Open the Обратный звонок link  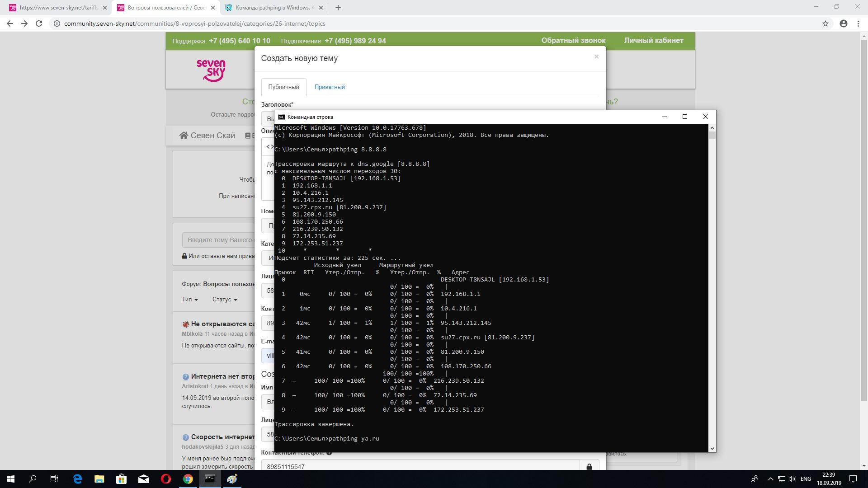(x=573, y=40)
